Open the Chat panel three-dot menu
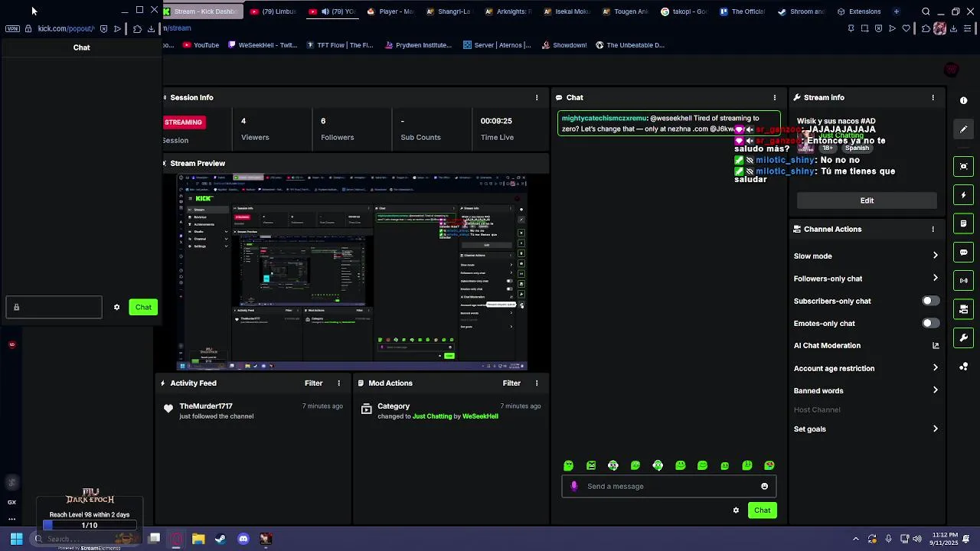 pos(775,98)
